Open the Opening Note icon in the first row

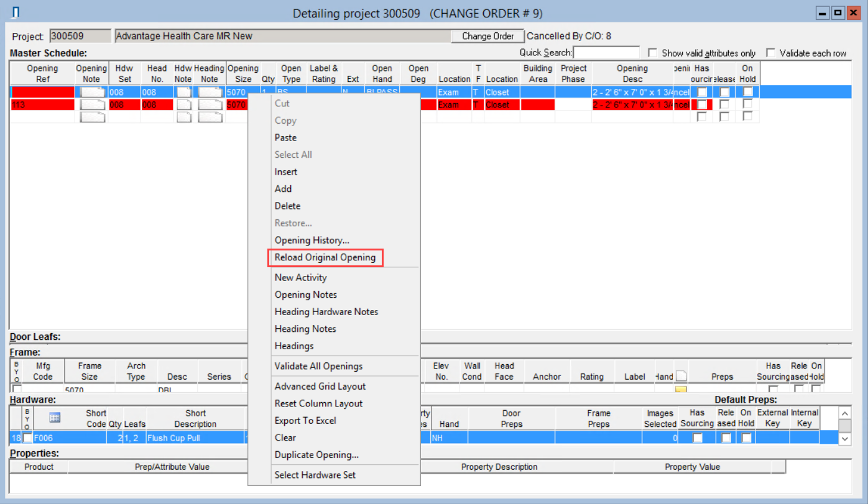pos(92,92)
